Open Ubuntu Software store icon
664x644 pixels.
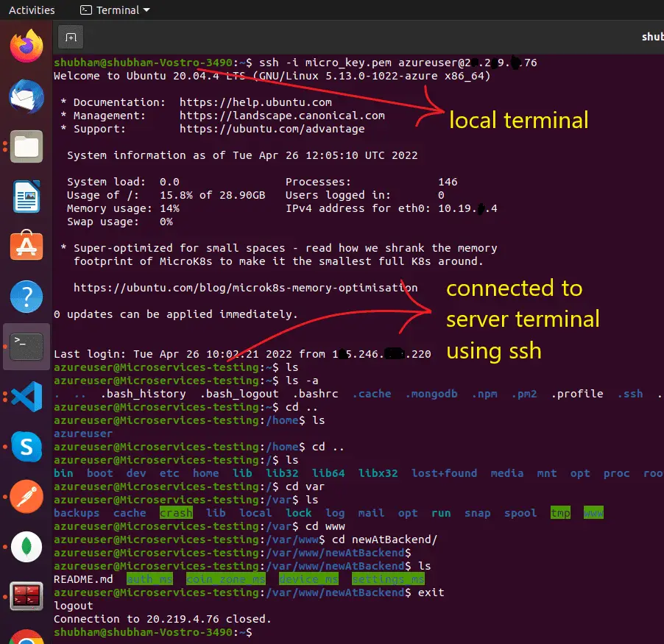tap(27, 246)
